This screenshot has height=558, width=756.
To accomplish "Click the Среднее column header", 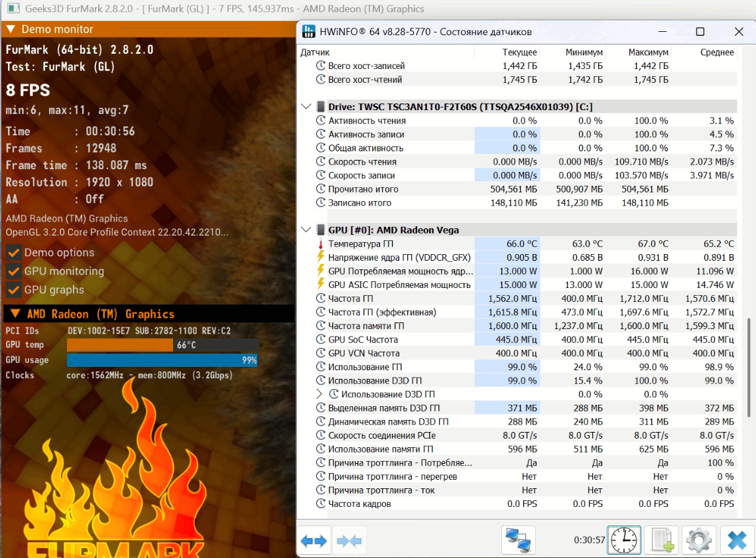I will tap(717, 52).
